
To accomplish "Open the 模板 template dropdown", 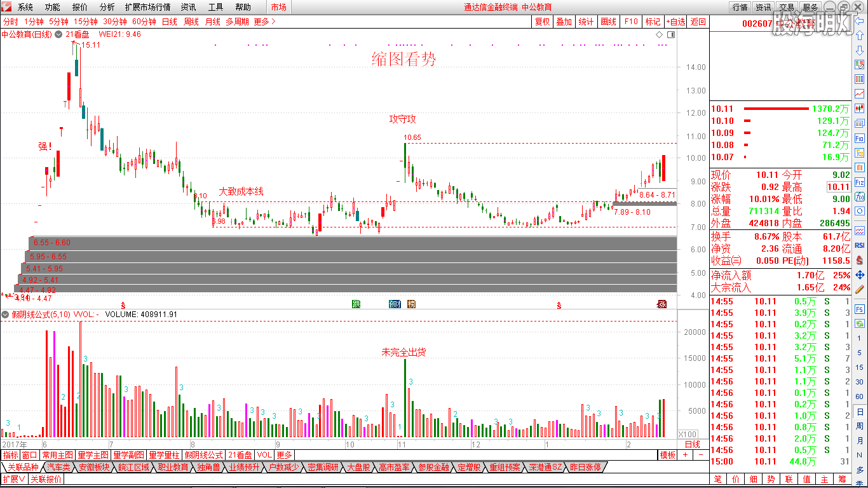I will 668,455.
